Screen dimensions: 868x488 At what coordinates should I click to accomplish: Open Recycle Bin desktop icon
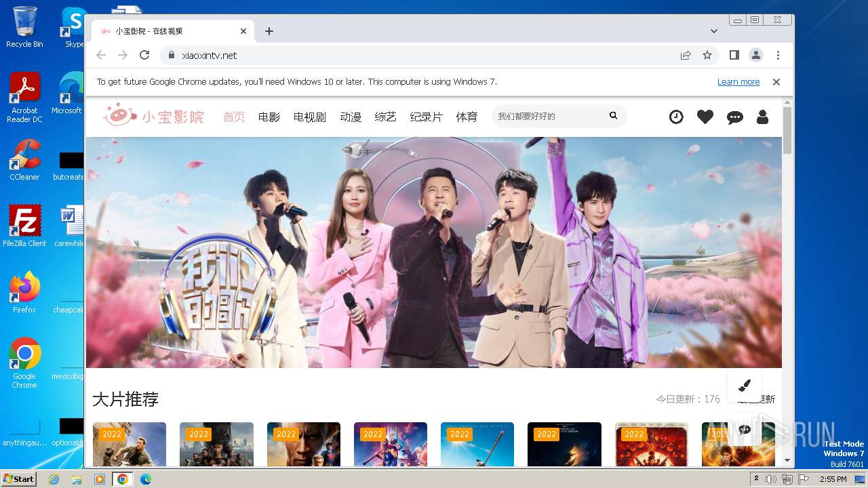[x=24, y=27]
